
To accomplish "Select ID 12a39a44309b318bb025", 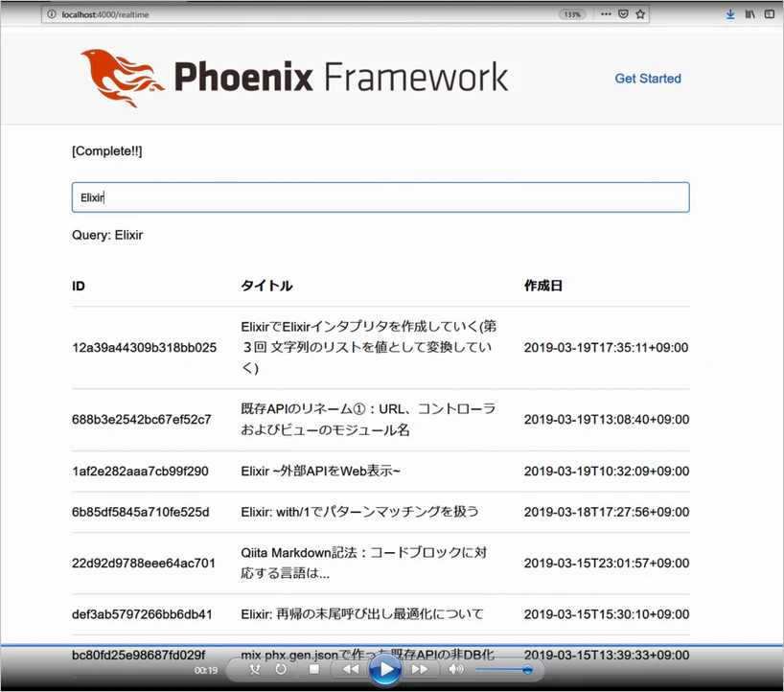I will click(144, 348).
